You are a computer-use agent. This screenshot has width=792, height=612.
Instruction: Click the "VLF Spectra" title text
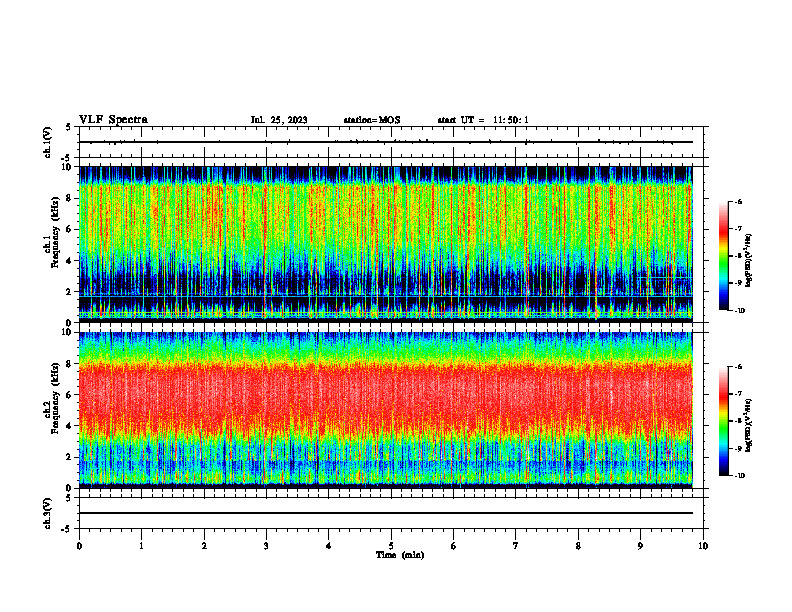click(113, 120)
